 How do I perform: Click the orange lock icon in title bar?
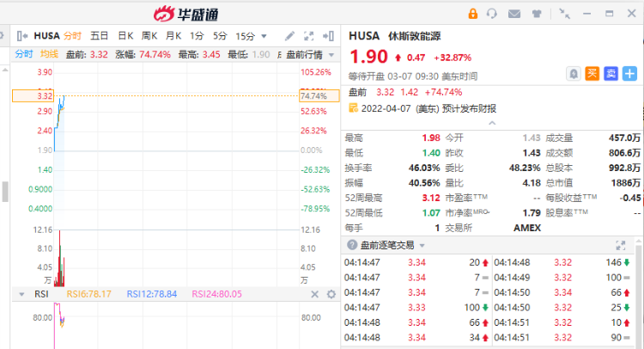[x=472, y=14]
